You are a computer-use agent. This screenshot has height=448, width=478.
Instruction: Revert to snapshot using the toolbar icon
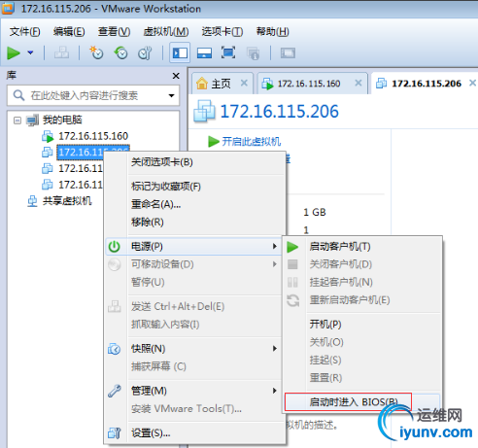[x=120, y=52]
